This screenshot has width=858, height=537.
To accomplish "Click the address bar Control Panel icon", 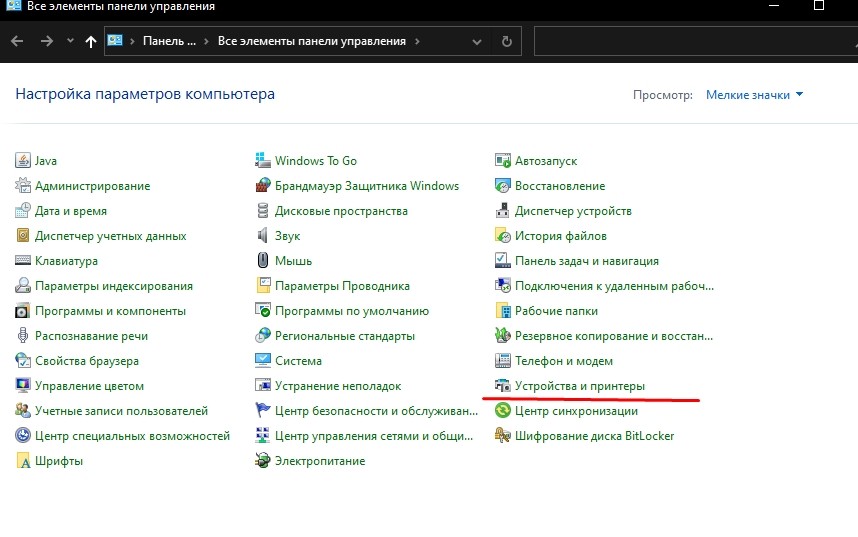I will click(x=115, y=41).
